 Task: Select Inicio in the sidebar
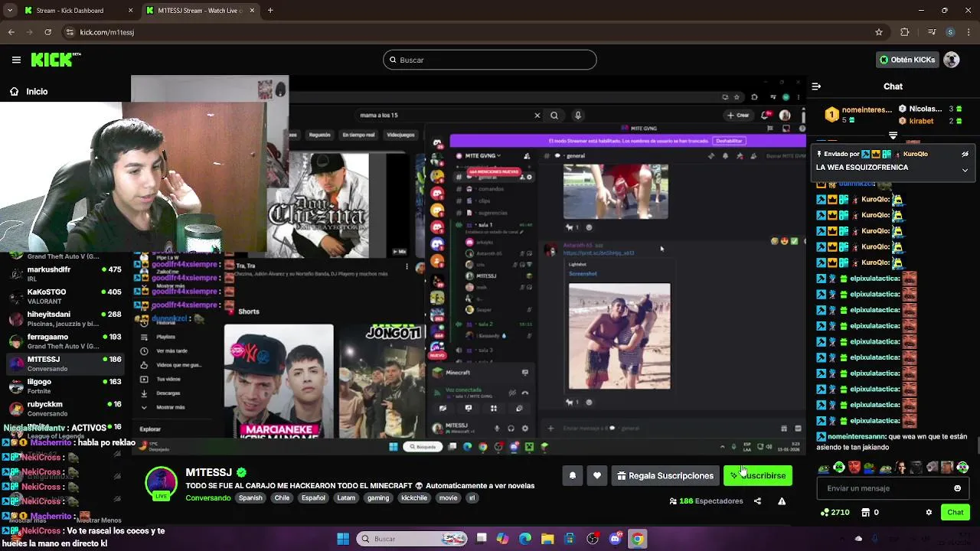31,91
